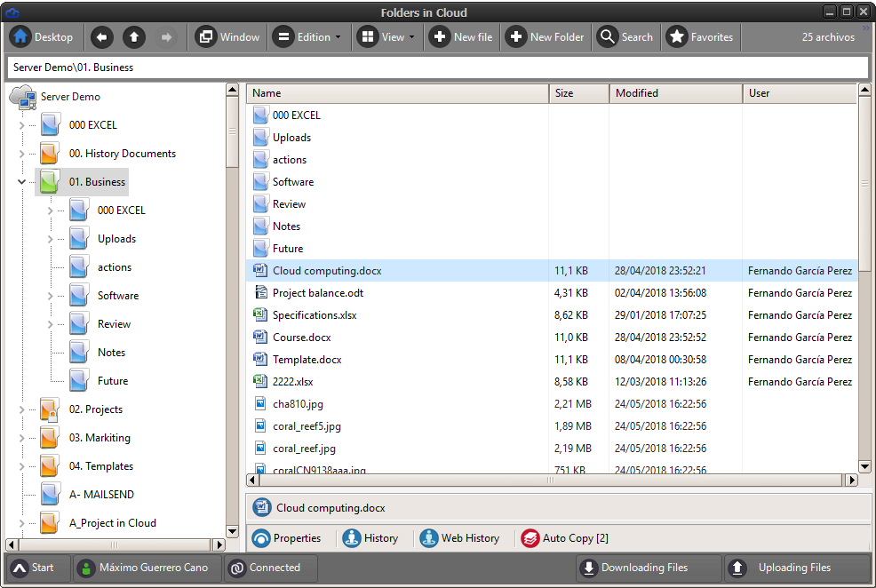Viewport: 876px width, 588px height.
Task: Click 25 archivos file count label
Action: (829, 36)
